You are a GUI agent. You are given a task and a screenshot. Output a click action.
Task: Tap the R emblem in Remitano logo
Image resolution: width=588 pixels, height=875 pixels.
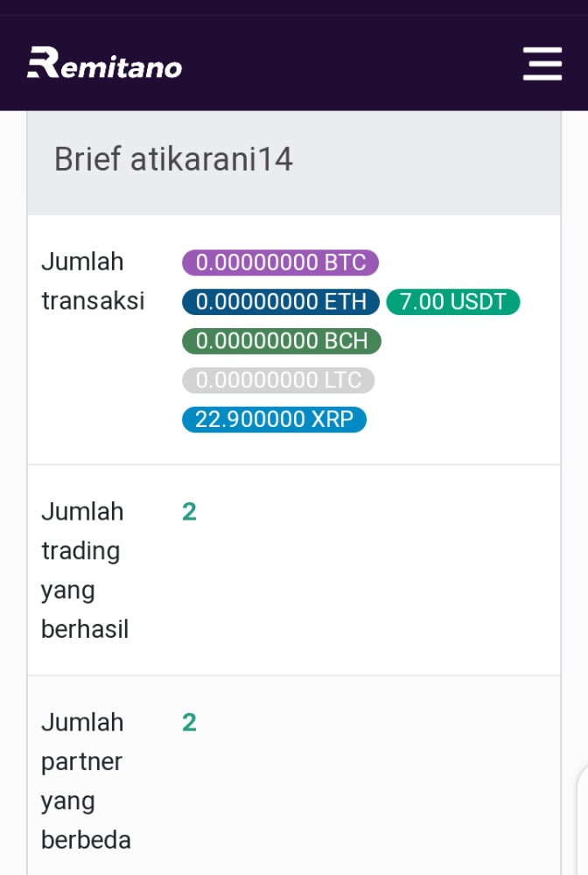43,62
